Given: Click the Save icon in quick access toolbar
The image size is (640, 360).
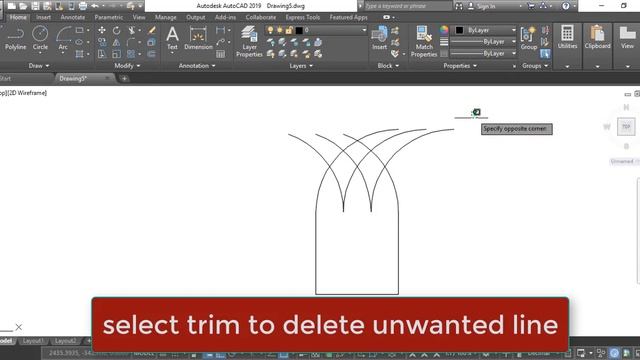Looking at the screenshot, I should click(36, 6).
